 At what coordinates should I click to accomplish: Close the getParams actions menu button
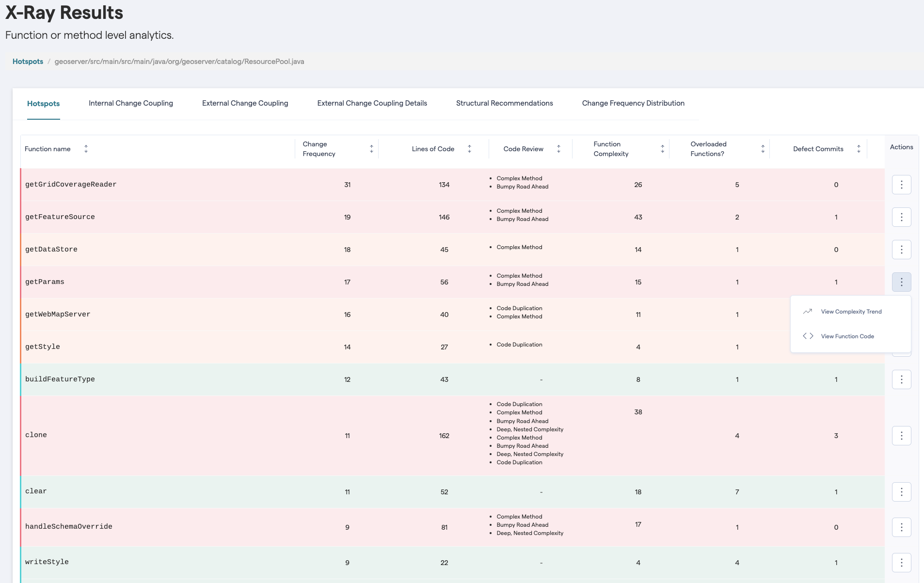click(901, 282)
